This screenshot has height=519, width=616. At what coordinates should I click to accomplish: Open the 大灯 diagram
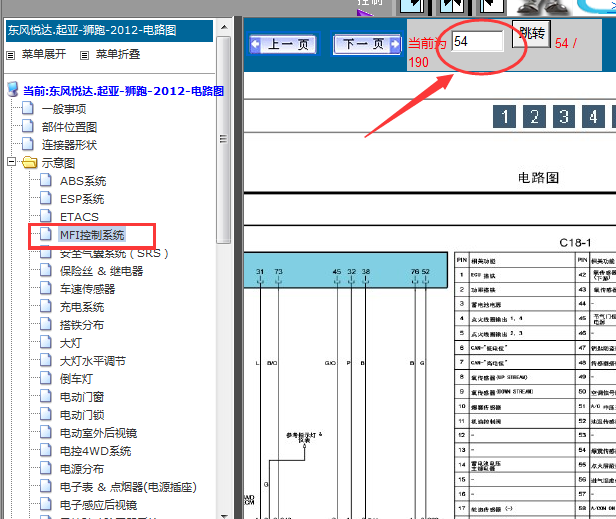click(71, 343)
